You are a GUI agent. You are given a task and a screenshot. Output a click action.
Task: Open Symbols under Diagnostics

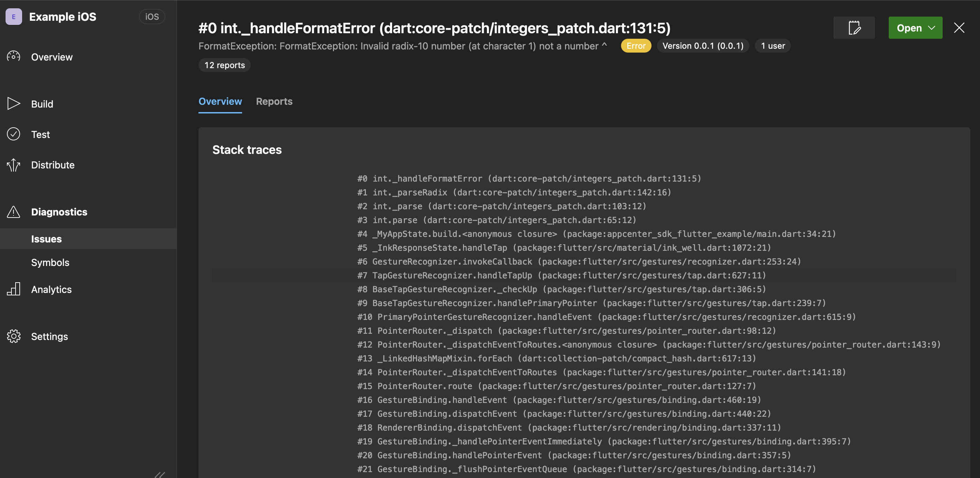(x=50, y=262)
